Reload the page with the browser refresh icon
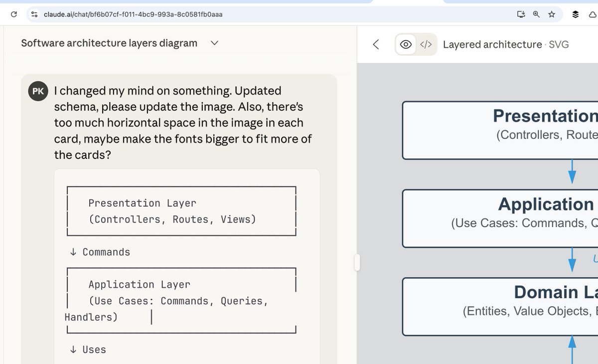This screenshot has width=598, height=364. 14,14
